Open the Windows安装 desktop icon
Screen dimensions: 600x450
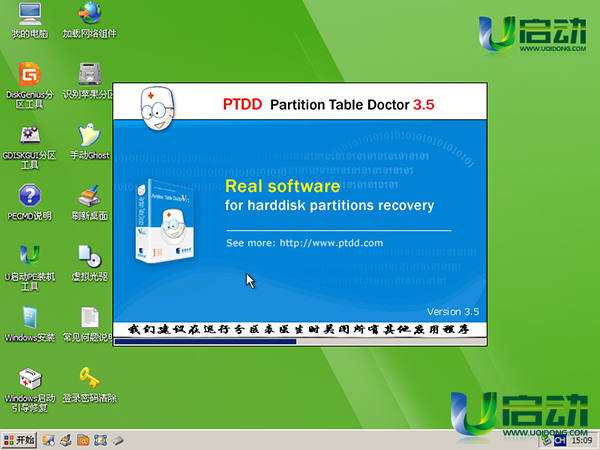pyautogui.click(x=30, y=324)
